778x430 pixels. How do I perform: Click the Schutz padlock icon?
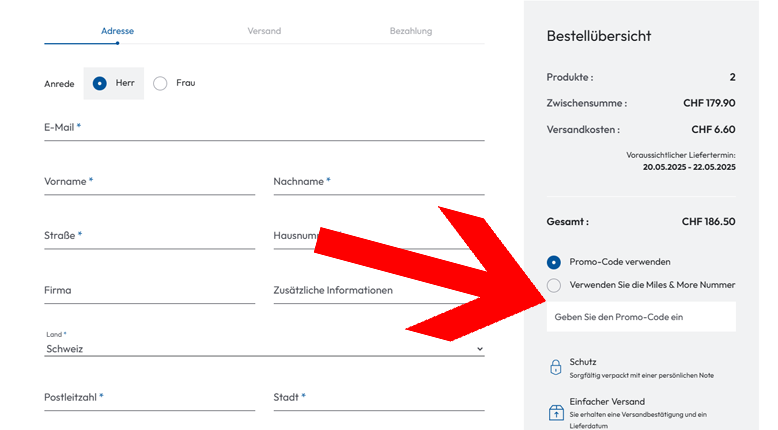click(x=556, y=367)
